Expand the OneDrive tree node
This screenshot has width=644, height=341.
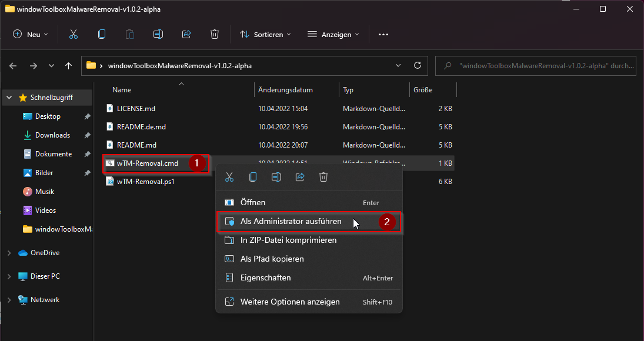pos(9,253)
